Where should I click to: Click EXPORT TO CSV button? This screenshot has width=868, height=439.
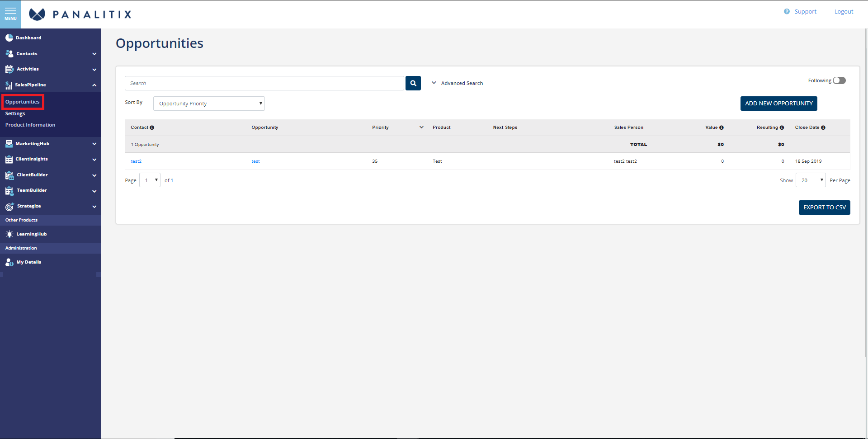click(x=824, y=208)
